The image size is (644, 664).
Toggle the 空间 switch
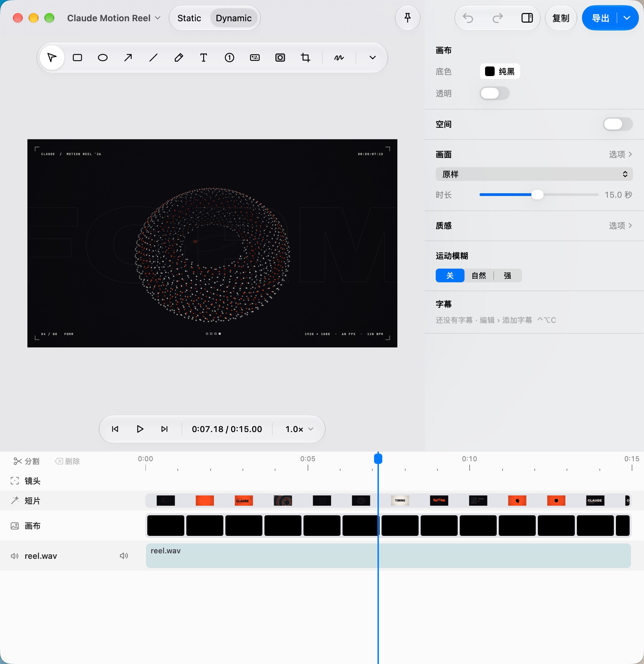(618, 124)
